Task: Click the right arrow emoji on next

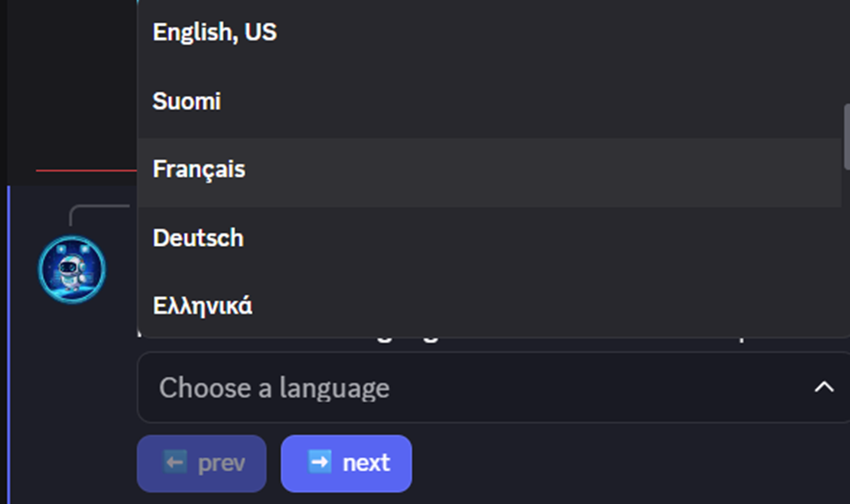Action: click(x=319, y=462)
